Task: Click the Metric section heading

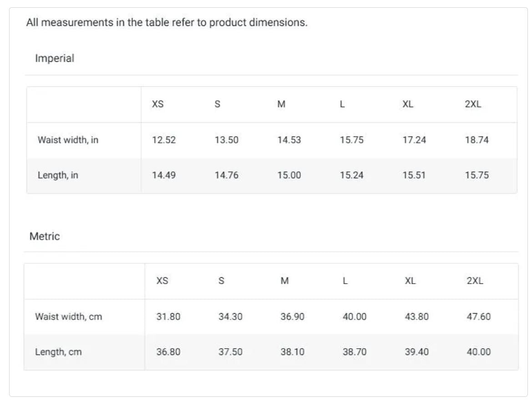Action: (x=45, y=236)
